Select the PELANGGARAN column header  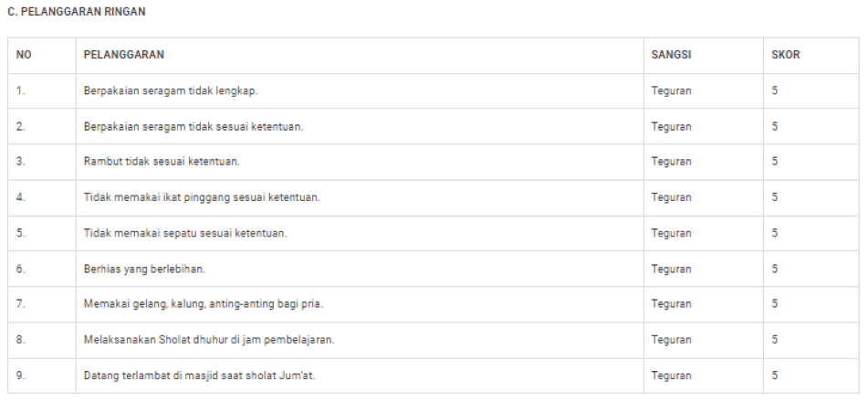coord(123,55)
